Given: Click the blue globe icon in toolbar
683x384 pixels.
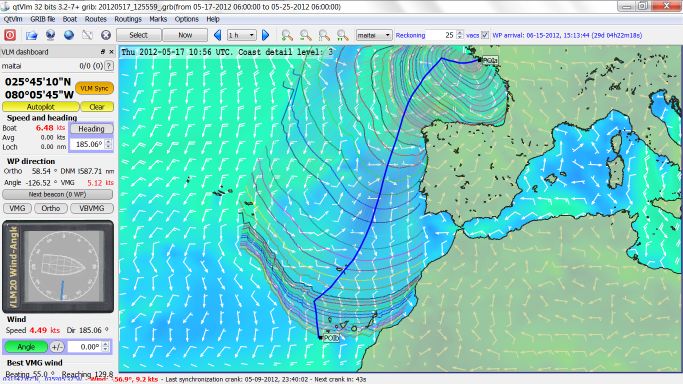Looking at the screenshot, I should (x=69, y=35).
